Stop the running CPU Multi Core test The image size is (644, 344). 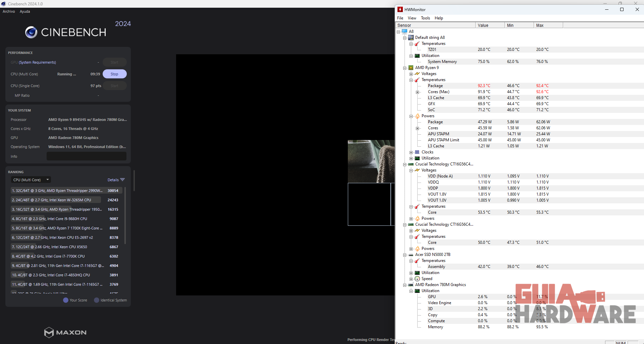[x=114, y=74]
